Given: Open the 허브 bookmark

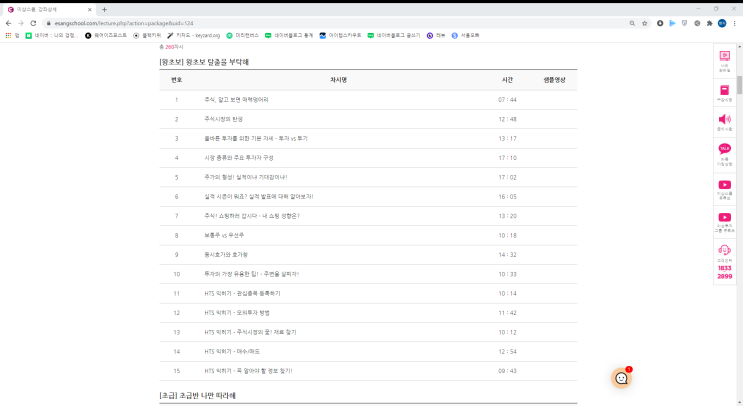Looking at the screenshot, I should (436, 36).
